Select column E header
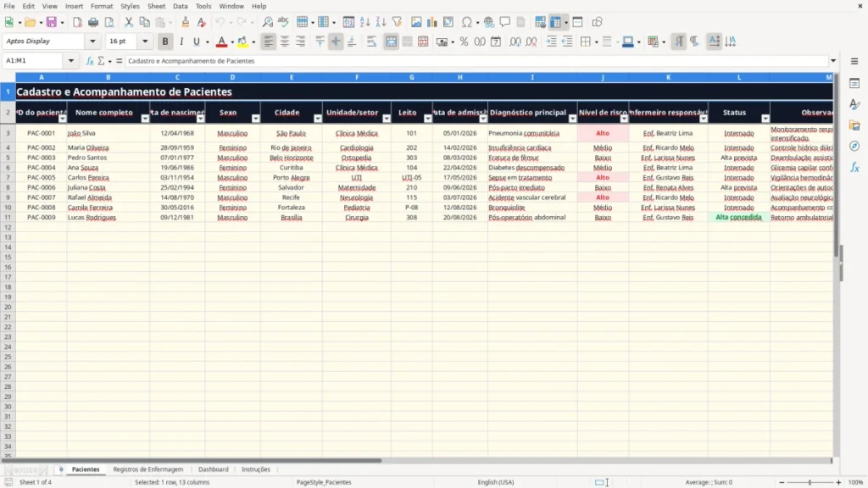Viewport: 868px width, 488px height. coord(292,77)
